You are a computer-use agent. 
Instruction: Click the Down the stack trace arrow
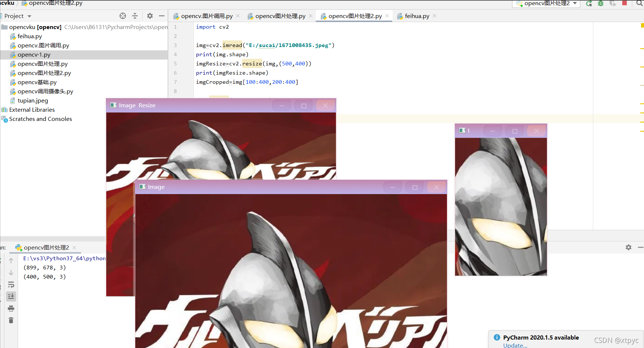coord(11,273)
